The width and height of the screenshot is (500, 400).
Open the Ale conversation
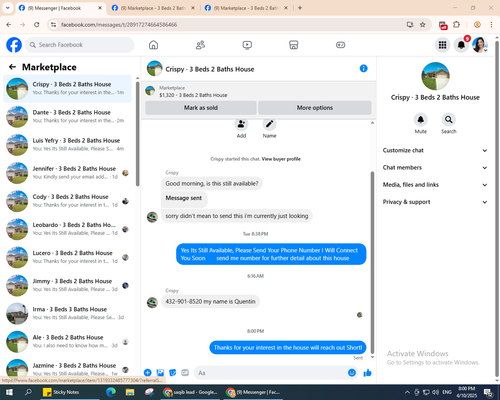67,341
